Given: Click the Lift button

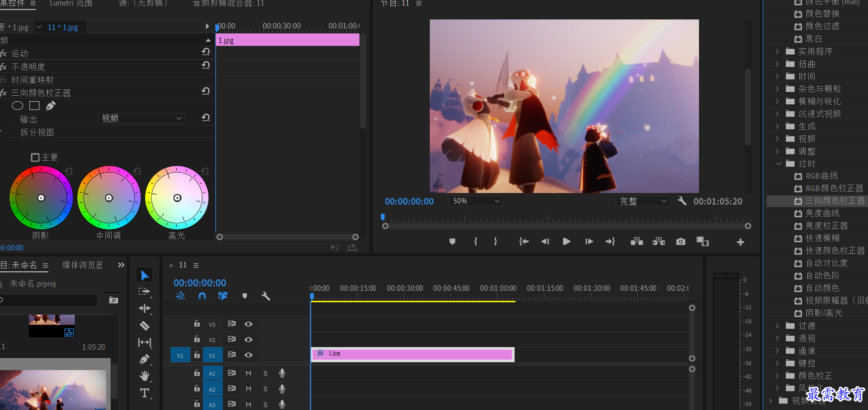Looking at the screenshot, I should pos(637,241).
